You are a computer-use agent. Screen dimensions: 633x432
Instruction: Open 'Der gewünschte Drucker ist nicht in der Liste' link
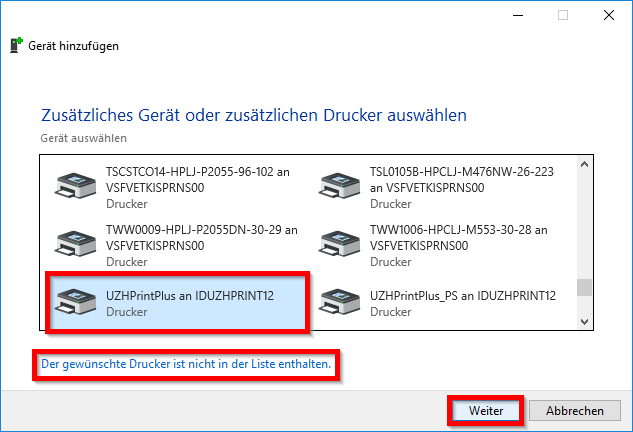click(186, 365)
